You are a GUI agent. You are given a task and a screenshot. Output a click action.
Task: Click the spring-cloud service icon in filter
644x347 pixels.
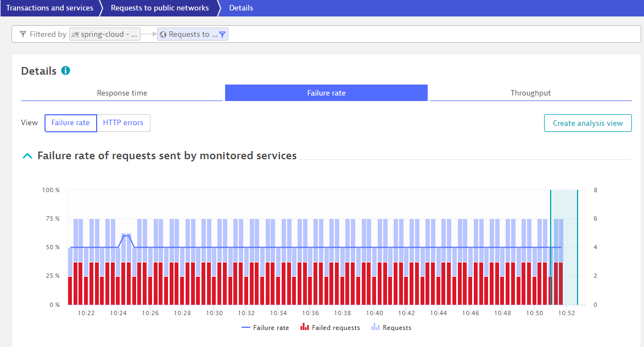point(75,35)
